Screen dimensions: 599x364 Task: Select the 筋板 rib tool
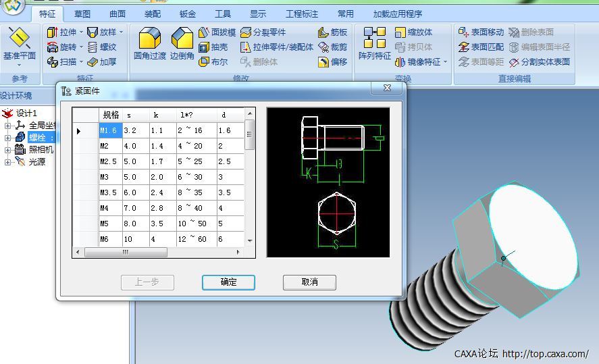tap(332, 32)
